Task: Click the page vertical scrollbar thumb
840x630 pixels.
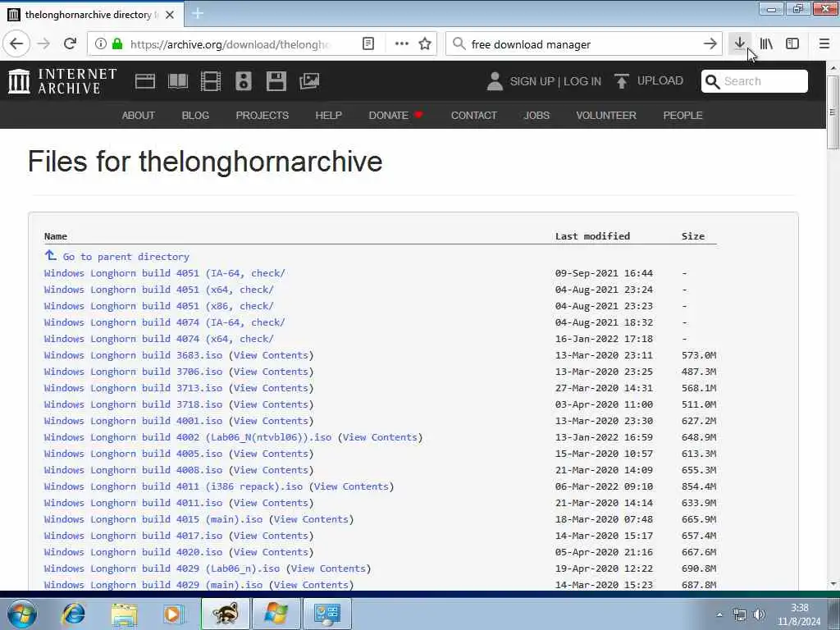Action: 833,112
